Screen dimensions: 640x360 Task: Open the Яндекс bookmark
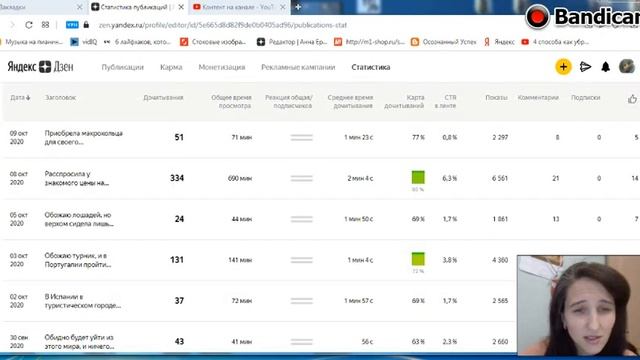click(499, 42)
